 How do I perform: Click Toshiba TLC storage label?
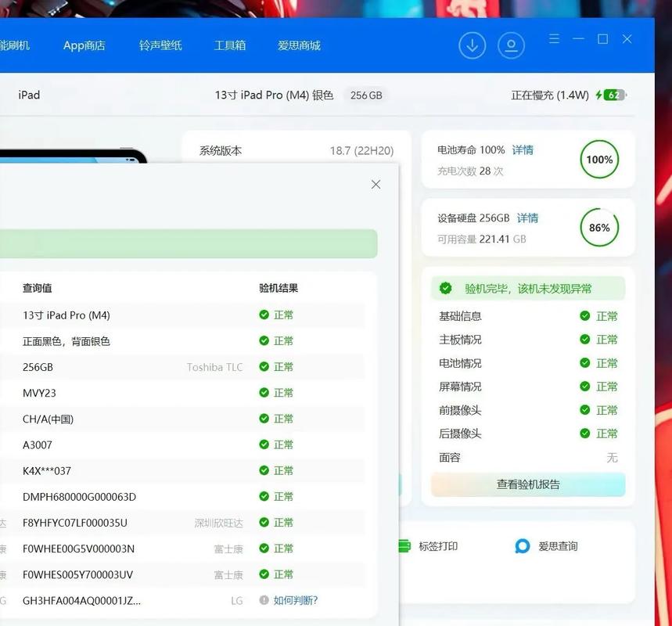(214, 367)
